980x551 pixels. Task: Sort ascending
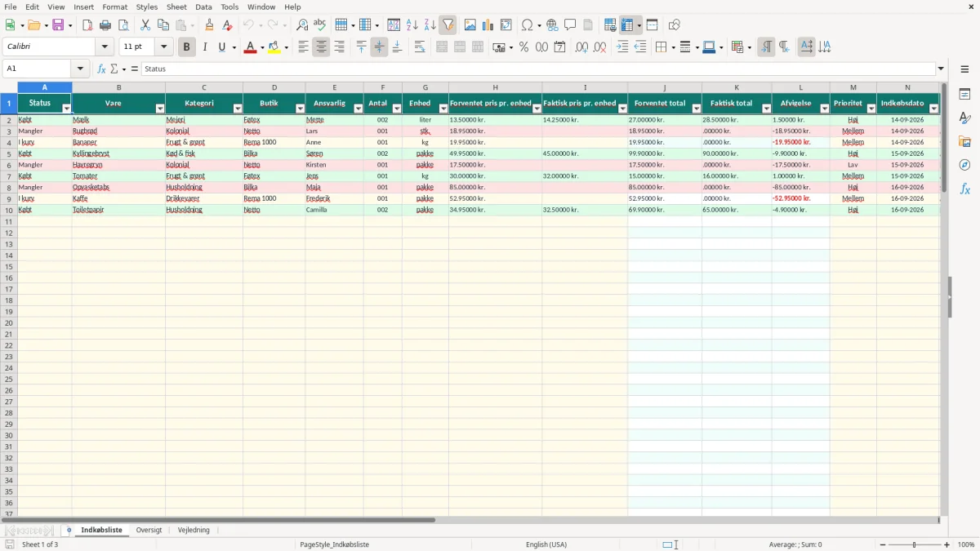click(412, 25)
